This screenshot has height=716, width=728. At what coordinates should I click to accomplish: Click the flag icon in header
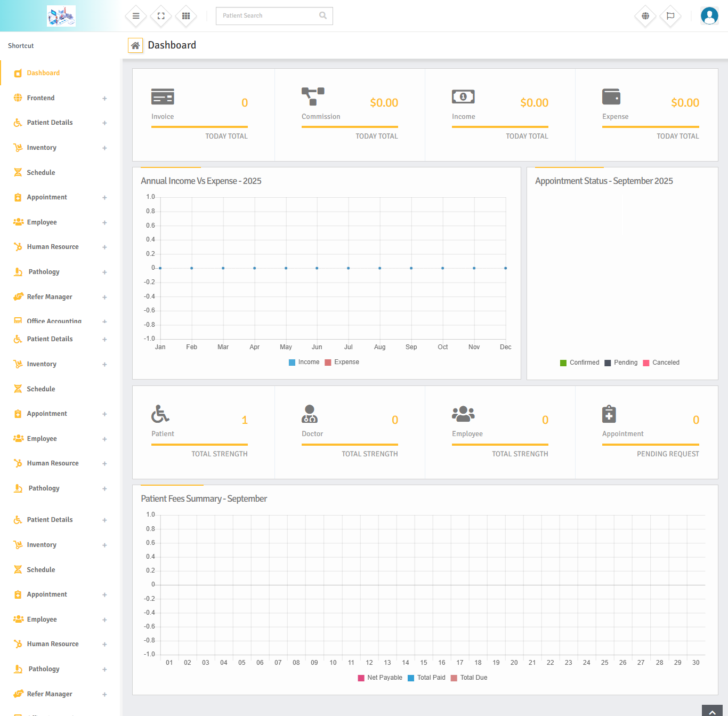point(670,16)
